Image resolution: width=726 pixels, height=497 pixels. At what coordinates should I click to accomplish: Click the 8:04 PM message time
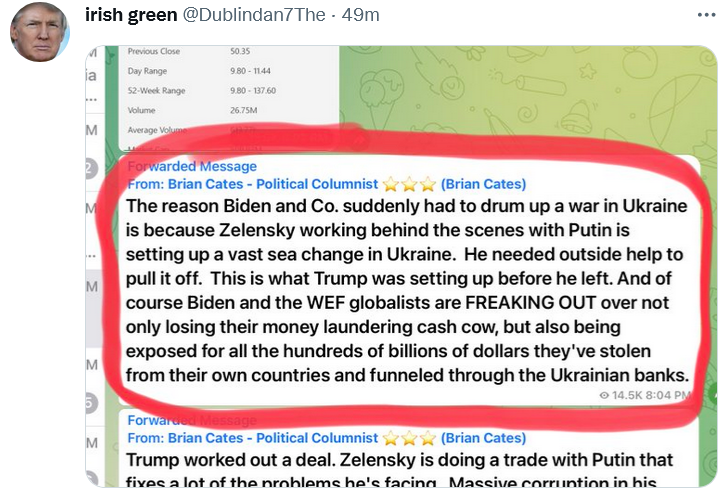668,396
